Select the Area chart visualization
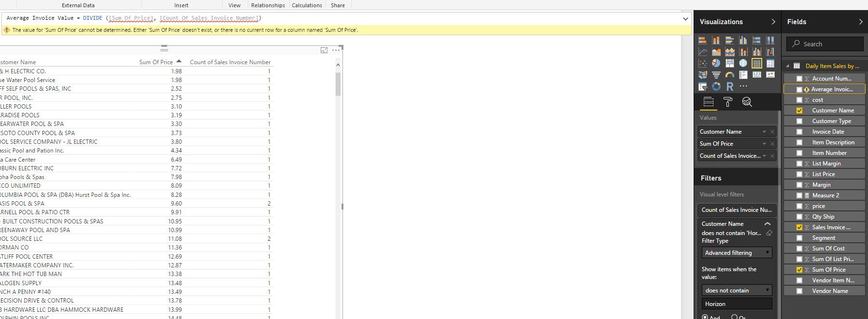This screenshot has height=319, width=868. [x=716, y=52]
